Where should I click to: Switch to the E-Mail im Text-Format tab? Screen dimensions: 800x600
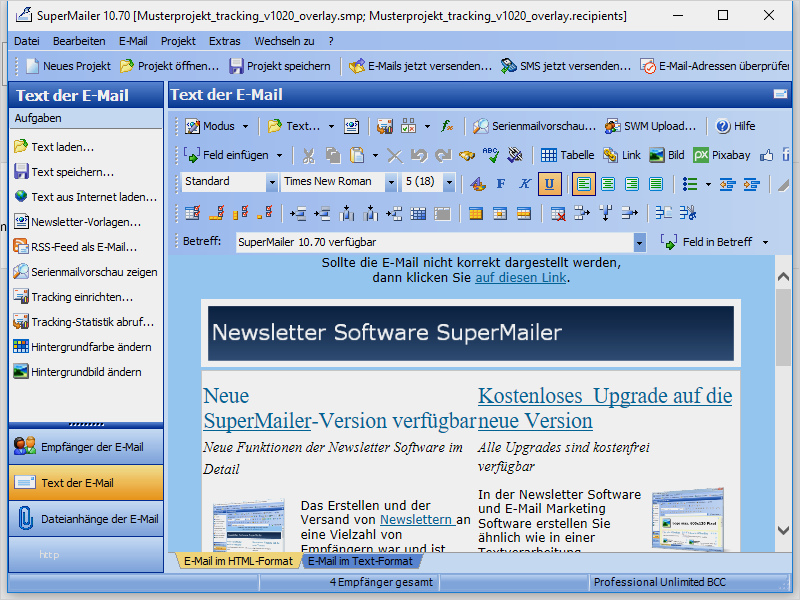tap(359, 561)
